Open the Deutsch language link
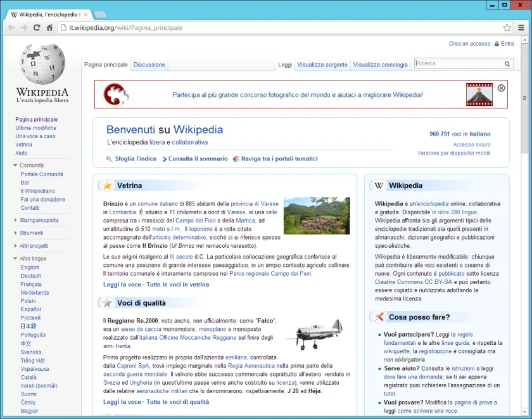Image resolution: width=532 pixels, height=419 pixels. pos(30,276)
